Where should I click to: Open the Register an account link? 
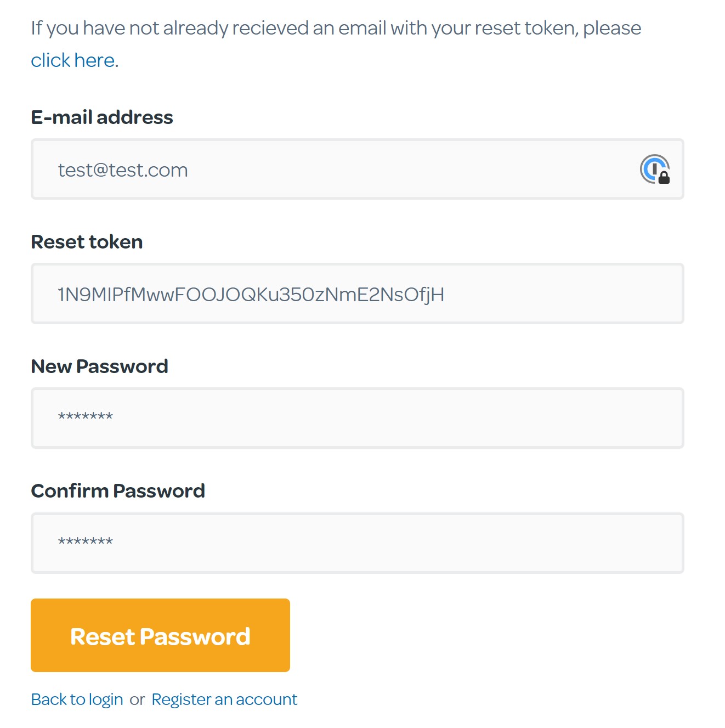(224, 699)
